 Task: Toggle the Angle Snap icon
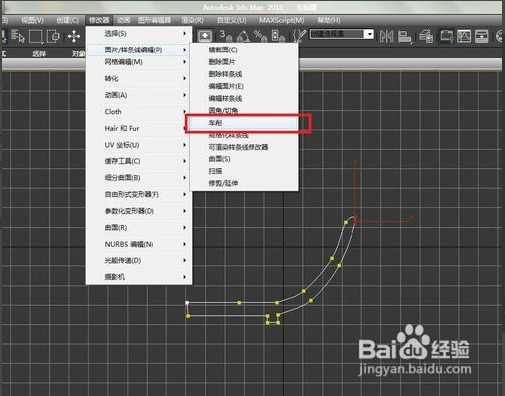[243, 36]
